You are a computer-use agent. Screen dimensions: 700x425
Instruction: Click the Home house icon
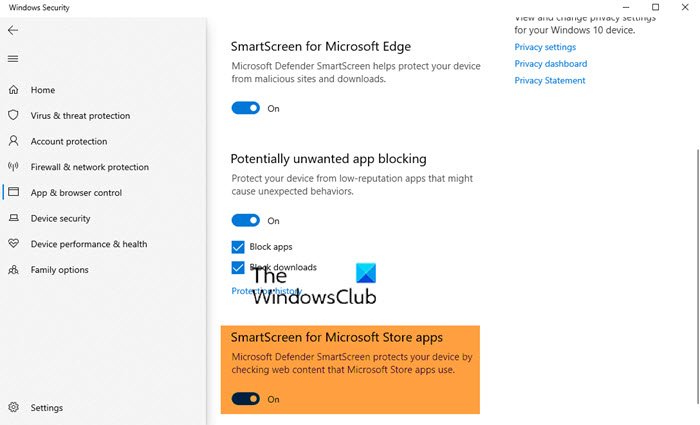pos(13,90)
